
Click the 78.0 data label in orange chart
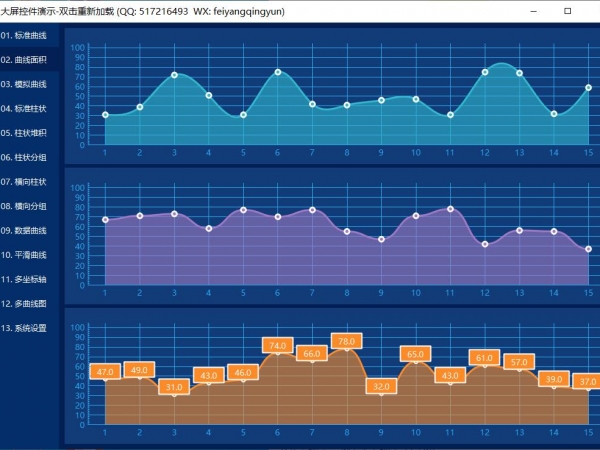[346, 341]
